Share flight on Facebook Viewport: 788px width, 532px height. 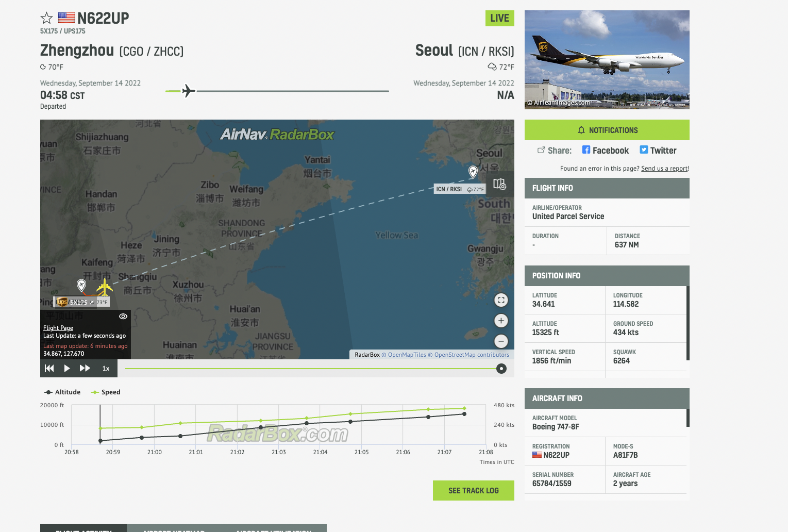606,151
